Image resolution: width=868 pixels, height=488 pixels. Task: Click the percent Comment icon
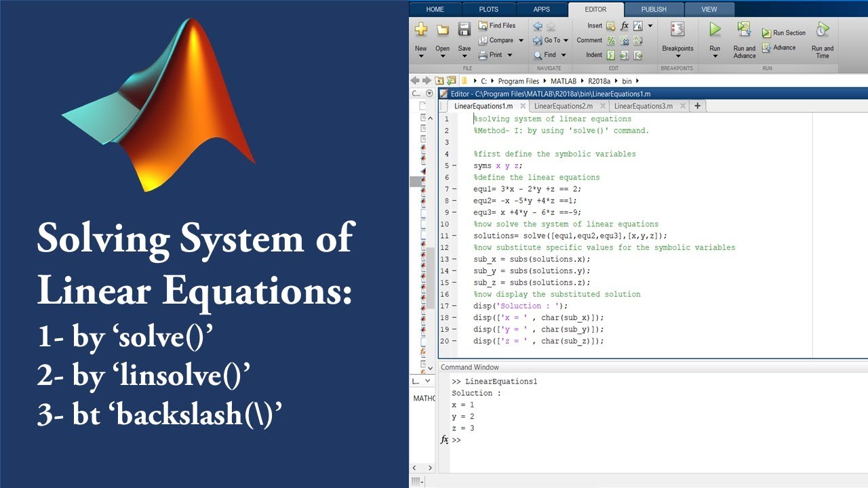(x=610, y=41)
